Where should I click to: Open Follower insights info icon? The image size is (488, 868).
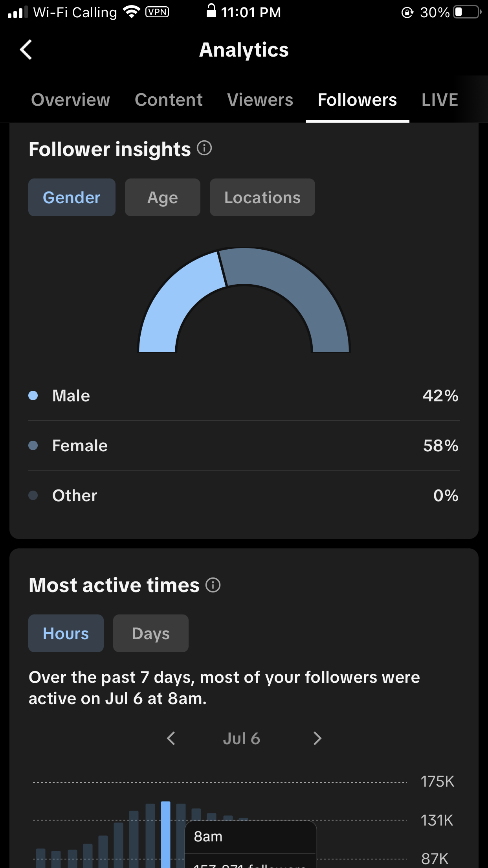[204, 148]
